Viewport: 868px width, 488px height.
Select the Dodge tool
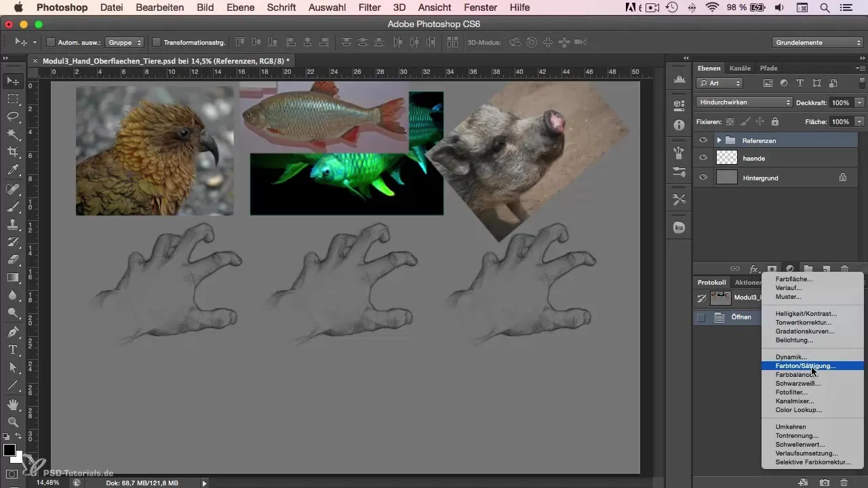click(x=13, y=312)
